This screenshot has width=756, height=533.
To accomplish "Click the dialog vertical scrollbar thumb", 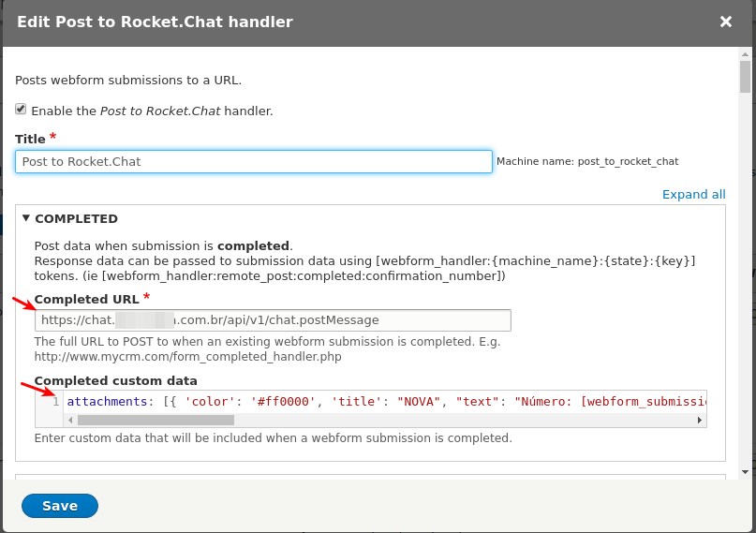I will point(746,77).
